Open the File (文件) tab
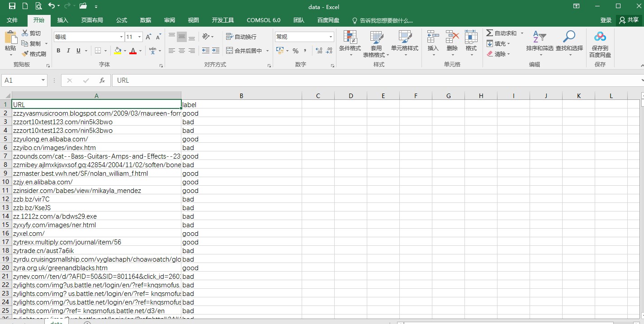Screen dimensions: 644x324 [x=12, y=20]
